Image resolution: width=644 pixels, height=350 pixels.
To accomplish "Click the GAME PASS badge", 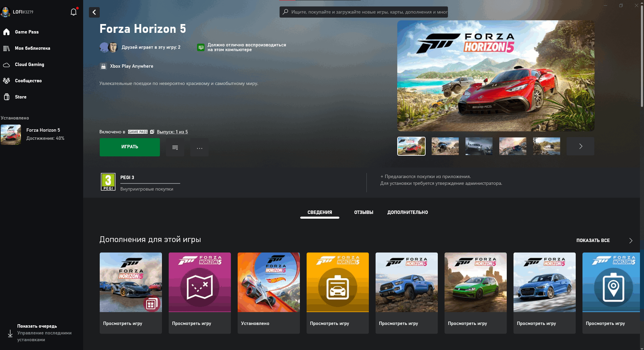I will 138,132.
